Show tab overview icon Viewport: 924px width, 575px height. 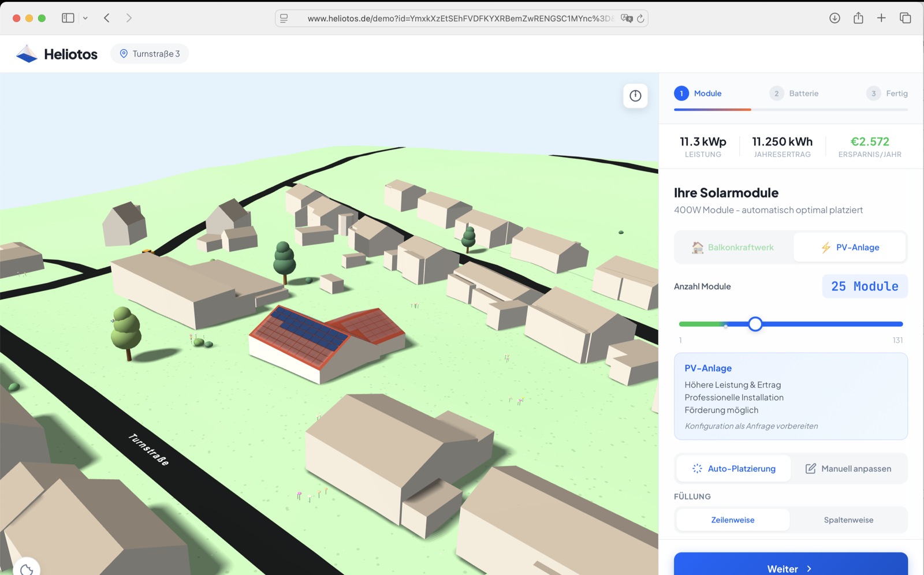(905, 18)
